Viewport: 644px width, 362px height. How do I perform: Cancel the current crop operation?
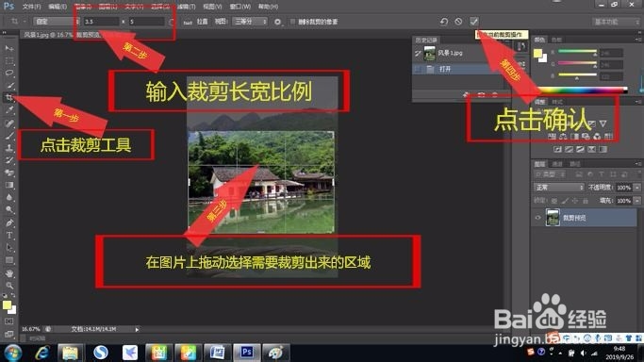tap(458, 22)
